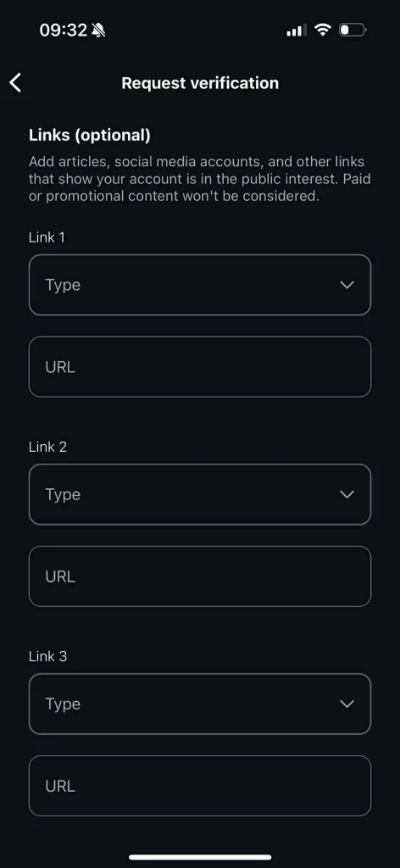
Task: Click the chevron arrow in Link 2 Type
Action: tap(347, 494)
